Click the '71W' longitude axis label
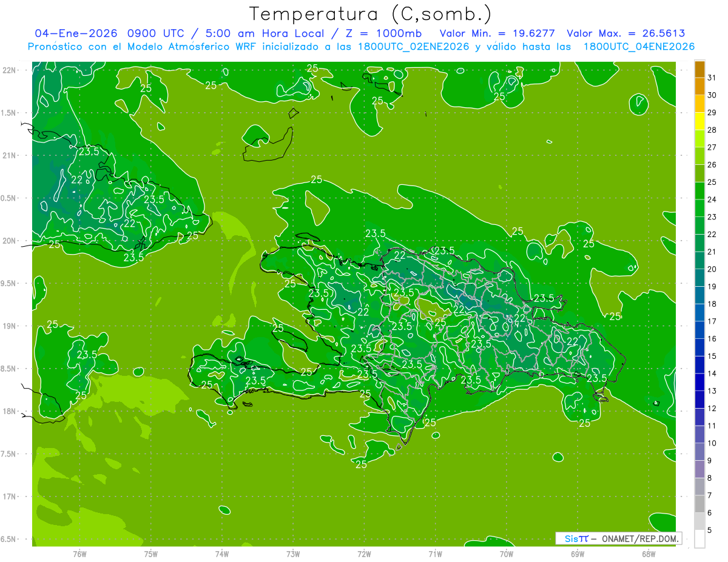Image resolution: width=728 pixels, height=562 pixels. tap(435, 554)
